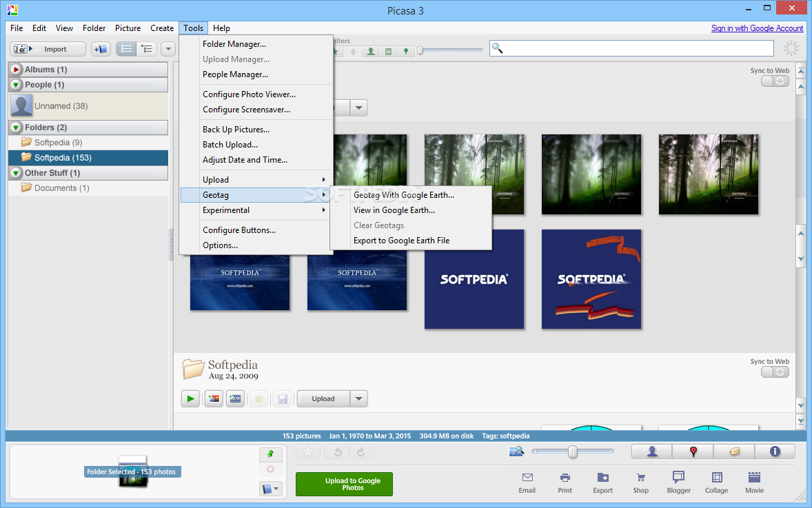This screenshot has height=508, width=812.
Task: Click the magnifier search icon
Action: pyautogui.click(x=497, y=48)
